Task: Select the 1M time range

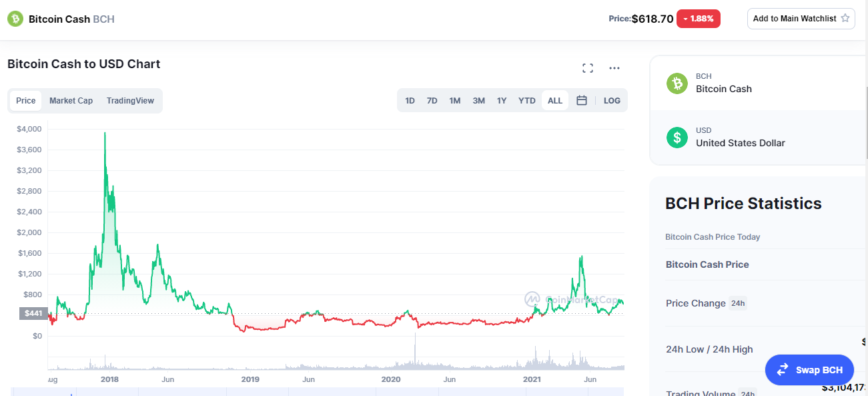Action: coord(454,101)
